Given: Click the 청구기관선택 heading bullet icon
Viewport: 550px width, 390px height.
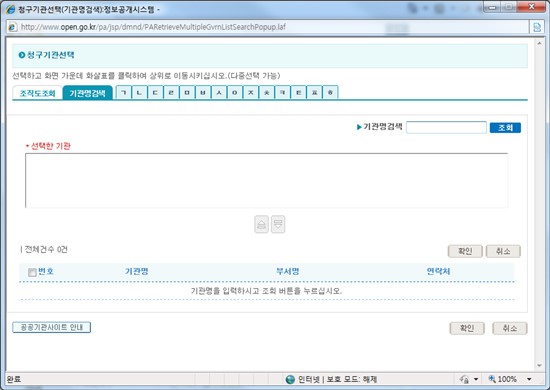Looking at the screenshot, I should click(22, 55).
